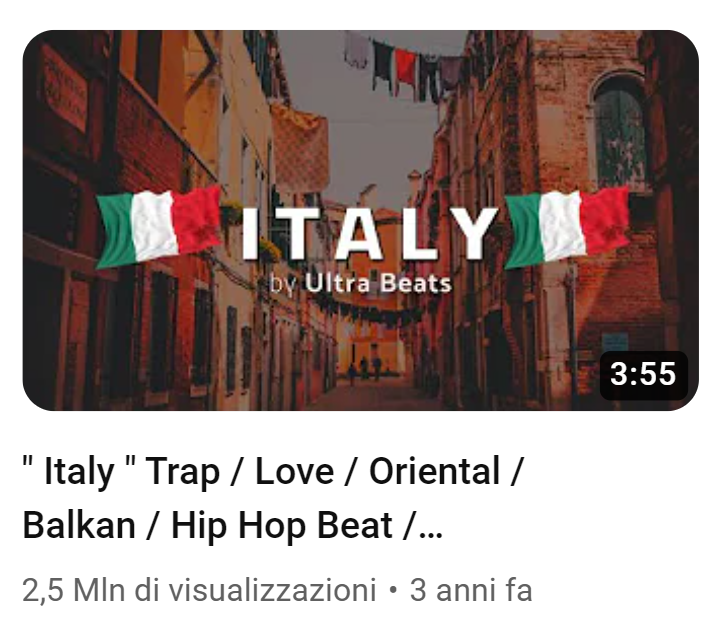The image size is (727, 632).
Task: Click the blue plaque on the right brick wall
Action: coord(615,342)
